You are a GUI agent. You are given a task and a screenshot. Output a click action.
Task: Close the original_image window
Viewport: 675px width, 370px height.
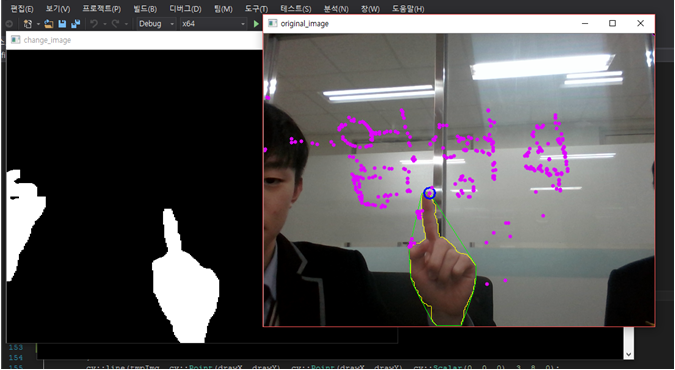pyautogui.click(x=640, y=23)
